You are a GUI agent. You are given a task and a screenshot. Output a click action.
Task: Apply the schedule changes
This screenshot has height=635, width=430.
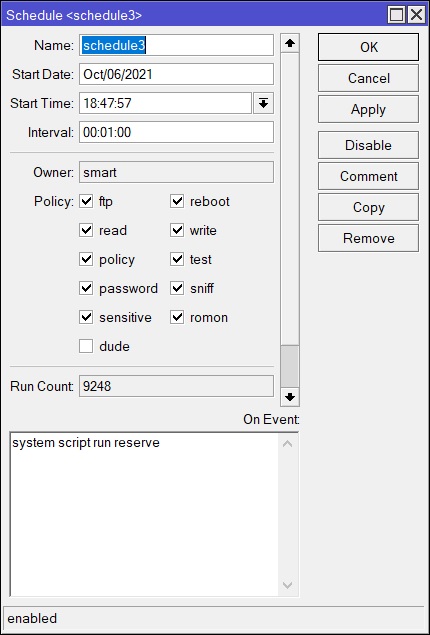(368, 109)
